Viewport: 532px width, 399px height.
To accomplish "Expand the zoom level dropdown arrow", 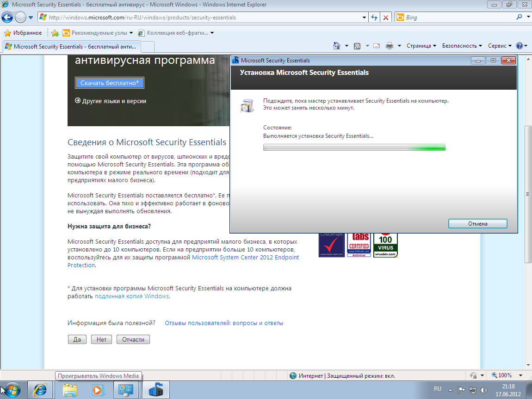I will [520, 375].
